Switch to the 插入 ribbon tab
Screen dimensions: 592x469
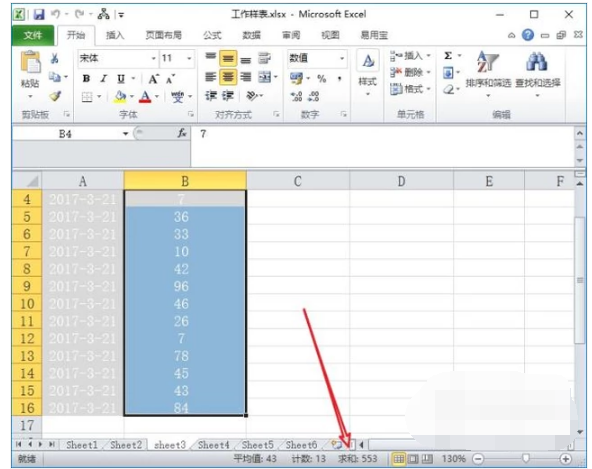tap(115, 35)
